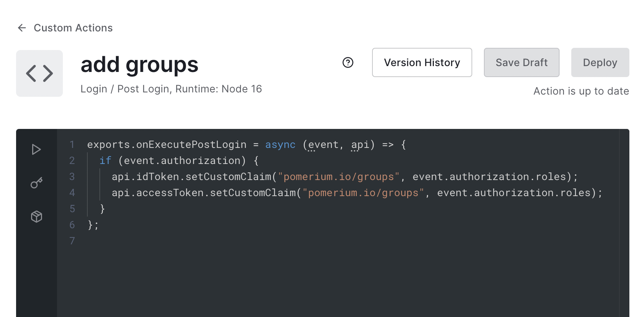Open Dependencies using the cube icon
Screen dimensions: 644x317
click(x=36, y=217)
